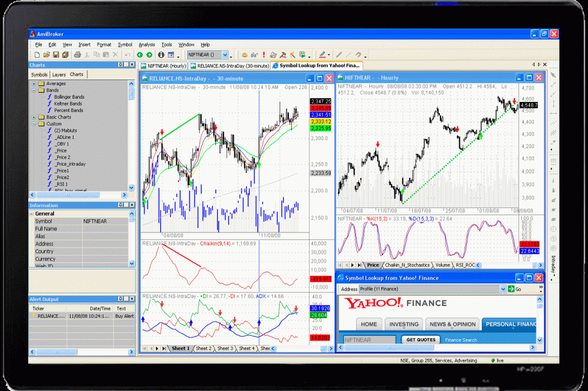Image resolution: width=588 pixels, height=391 pixels.
Task: Click the Yahoo quote search input field
Action: 369,340
